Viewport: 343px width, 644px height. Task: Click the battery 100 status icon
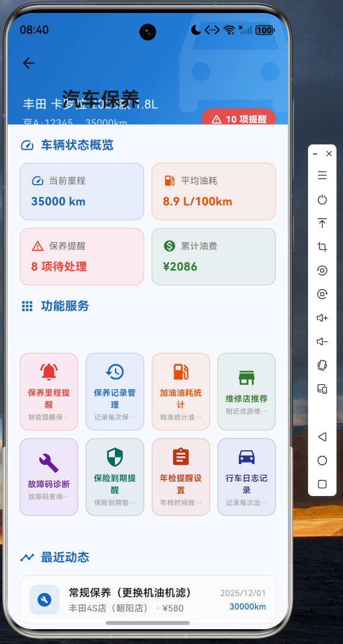(265, 30)
